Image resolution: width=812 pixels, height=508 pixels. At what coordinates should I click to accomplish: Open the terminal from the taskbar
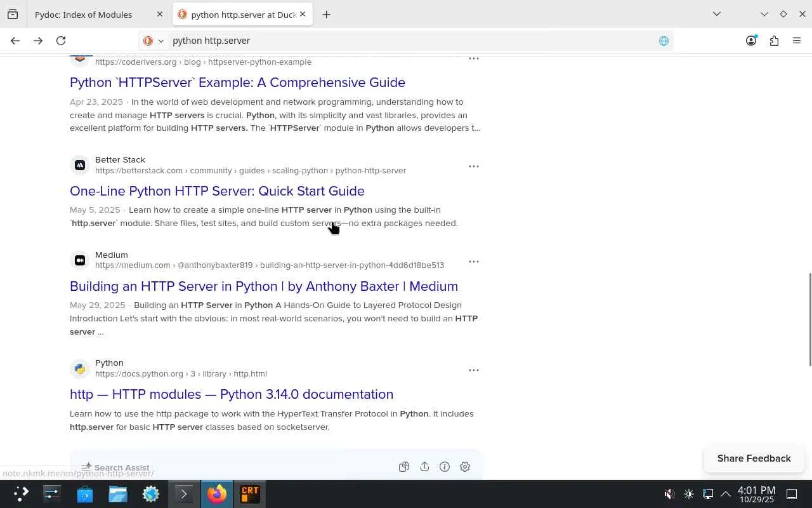184,493
